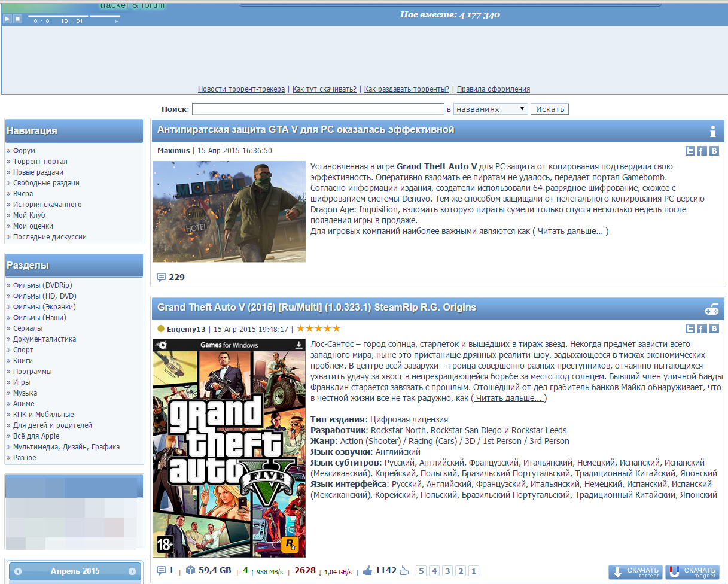Open the anti-piracy GTA V news title
The image size is (728, 584).
[306, 129]
